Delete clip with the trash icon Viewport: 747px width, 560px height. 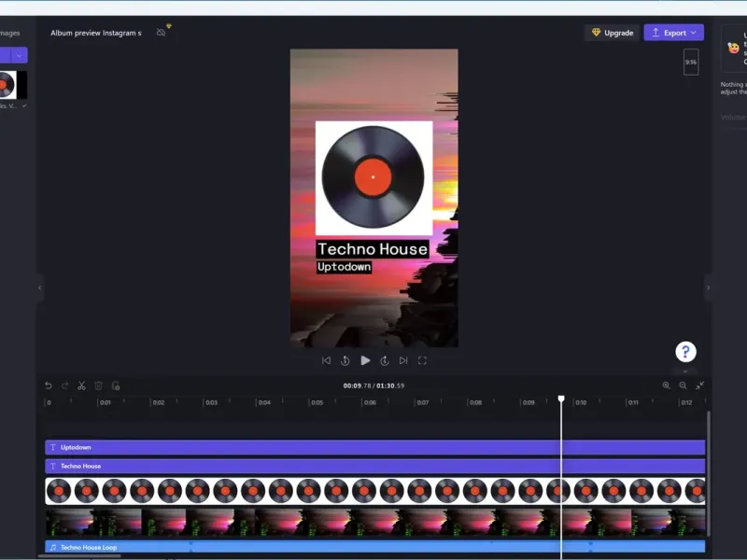tap(98, 385)
